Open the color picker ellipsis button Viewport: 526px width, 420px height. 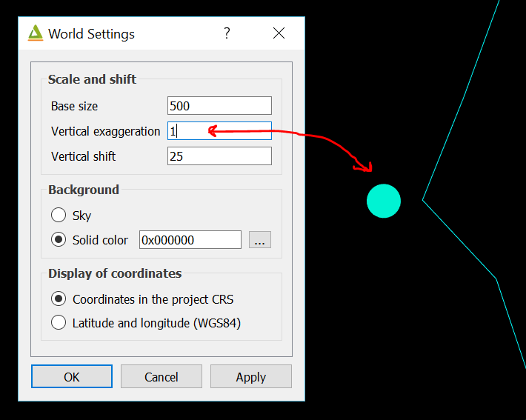pyautogui.click(x=260, y=240)
